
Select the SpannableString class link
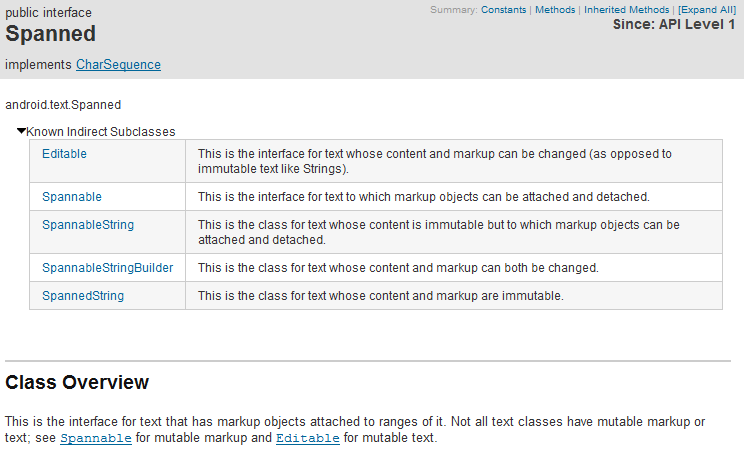coord(88,225)
